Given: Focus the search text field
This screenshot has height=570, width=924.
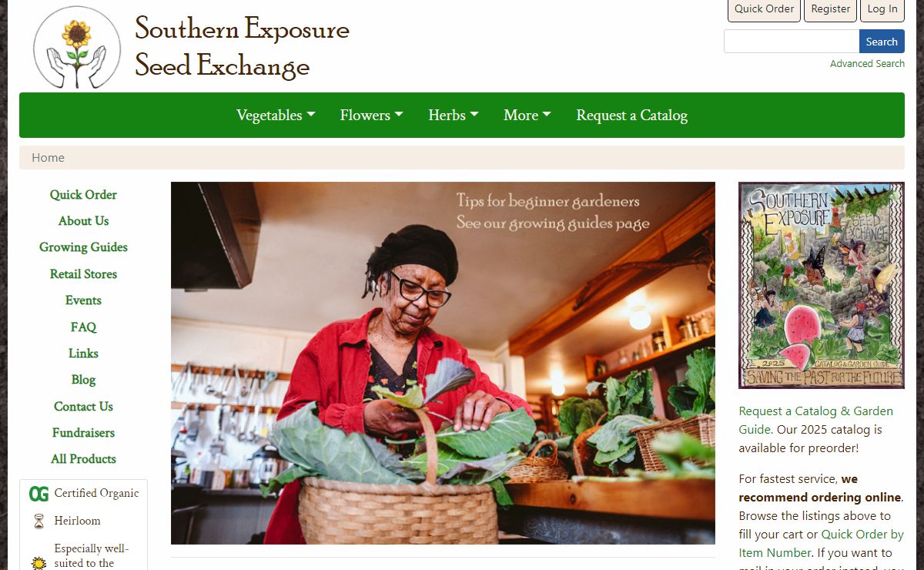Looking at the screenshot, I should 792,42.
